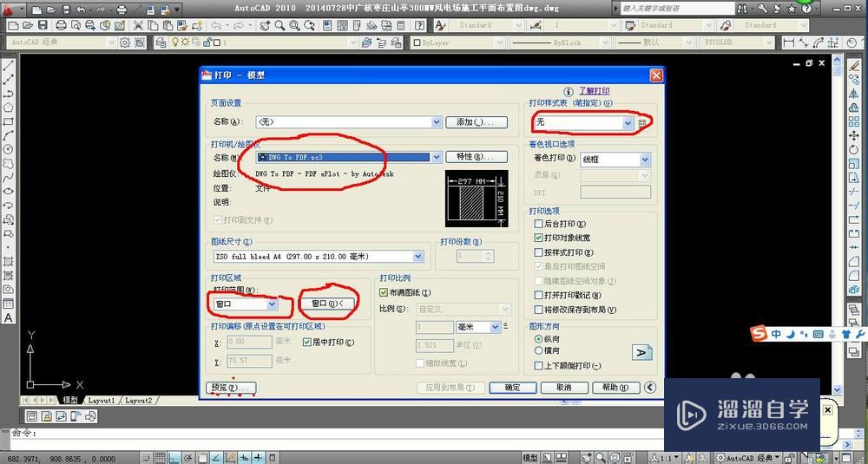Select the Rectangle tool in draw toolbar

pyautogui.click(x=9, y=121)
